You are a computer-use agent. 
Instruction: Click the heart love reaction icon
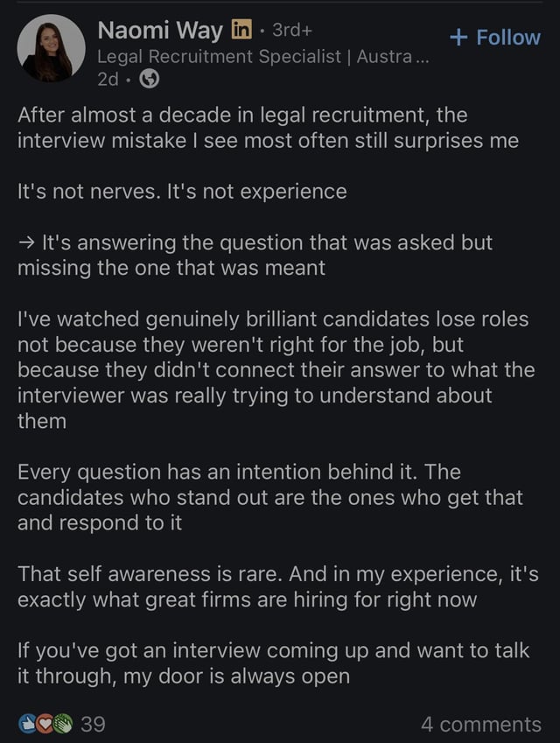tap(45, 724)
